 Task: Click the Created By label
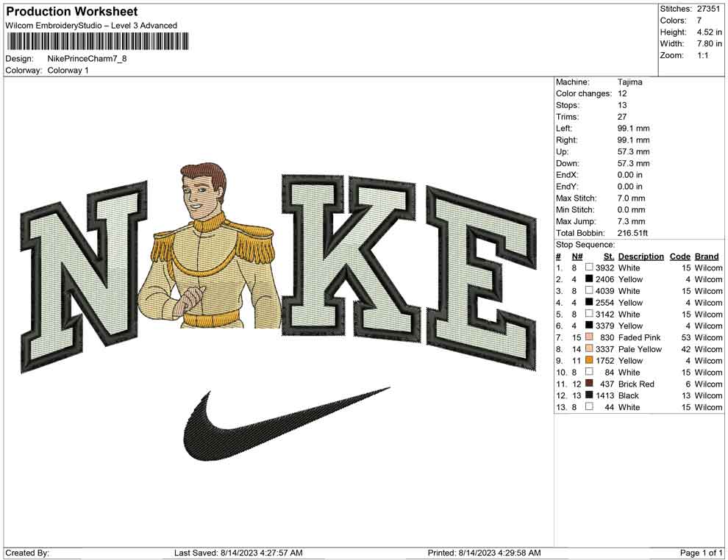point(27,553)
